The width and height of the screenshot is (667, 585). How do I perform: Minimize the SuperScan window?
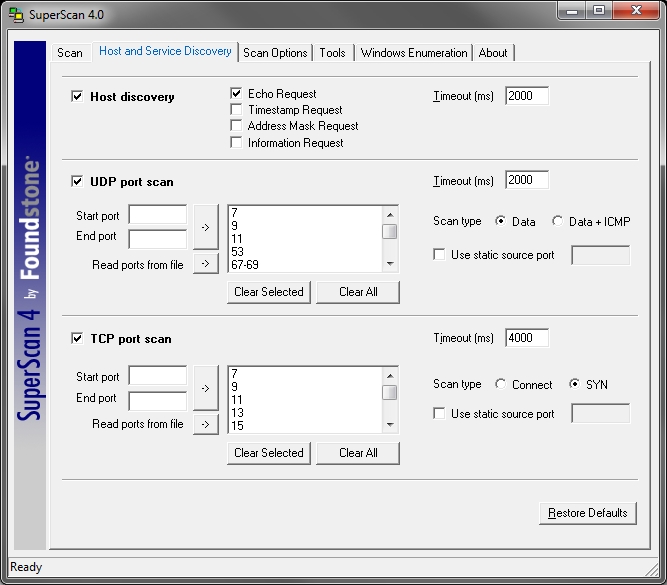tap(572, 11)
